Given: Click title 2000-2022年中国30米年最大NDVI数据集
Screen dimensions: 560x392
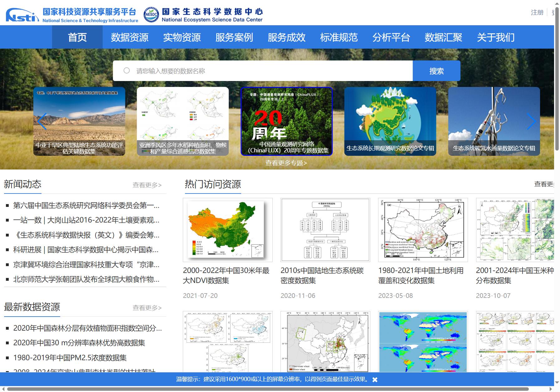Looking at the screenshot, I should point(226,275).
